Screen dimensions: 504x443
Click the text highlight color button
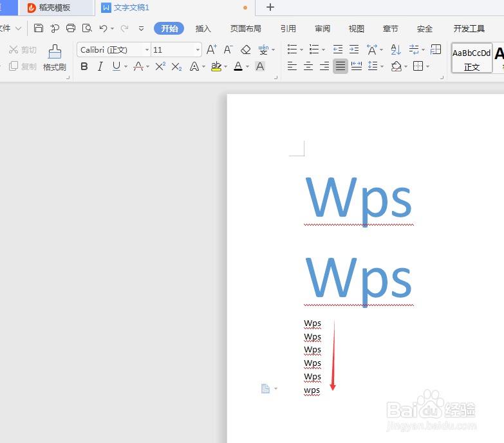click(216, 66)
